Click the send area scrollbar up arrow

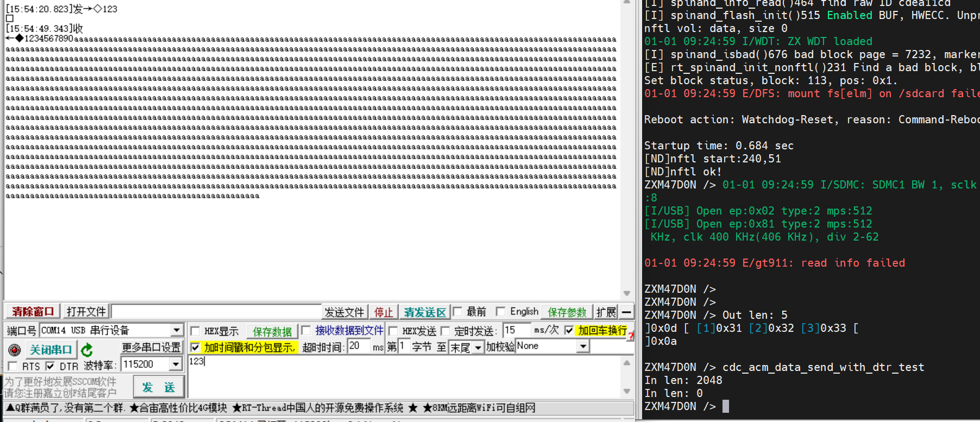coord(626,362)
